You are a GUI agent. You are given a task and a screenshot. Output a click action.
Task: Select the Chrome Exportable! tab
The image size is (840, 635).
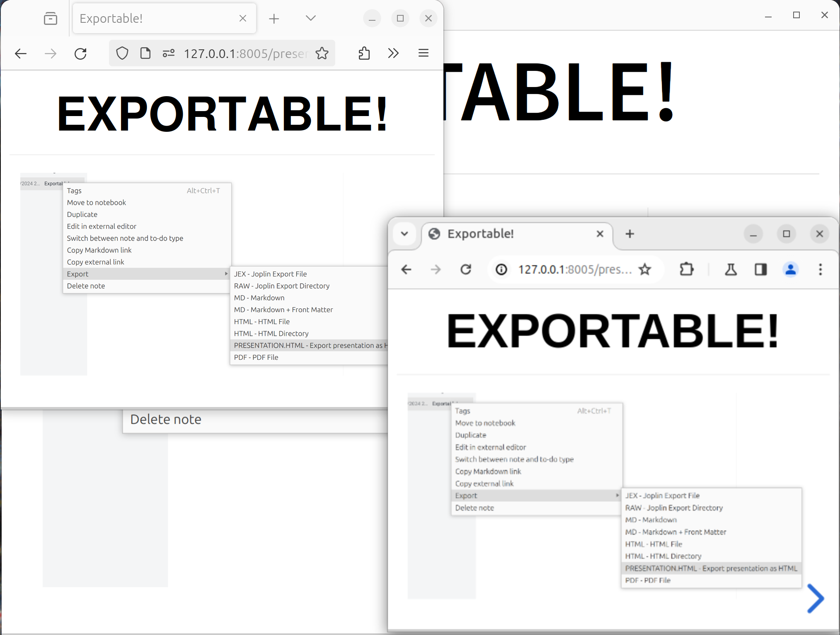coord(506,234)
